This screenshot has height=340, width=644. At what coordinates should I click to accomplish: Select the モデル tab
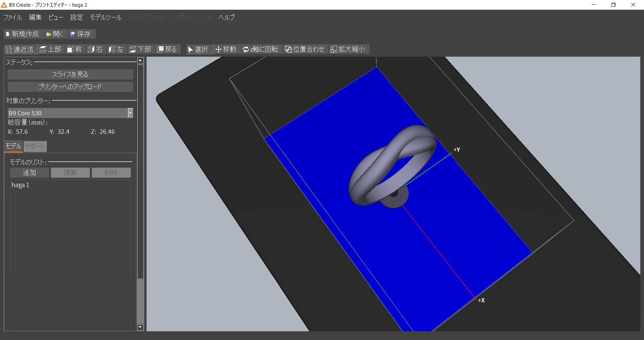(x=13, y=146)
